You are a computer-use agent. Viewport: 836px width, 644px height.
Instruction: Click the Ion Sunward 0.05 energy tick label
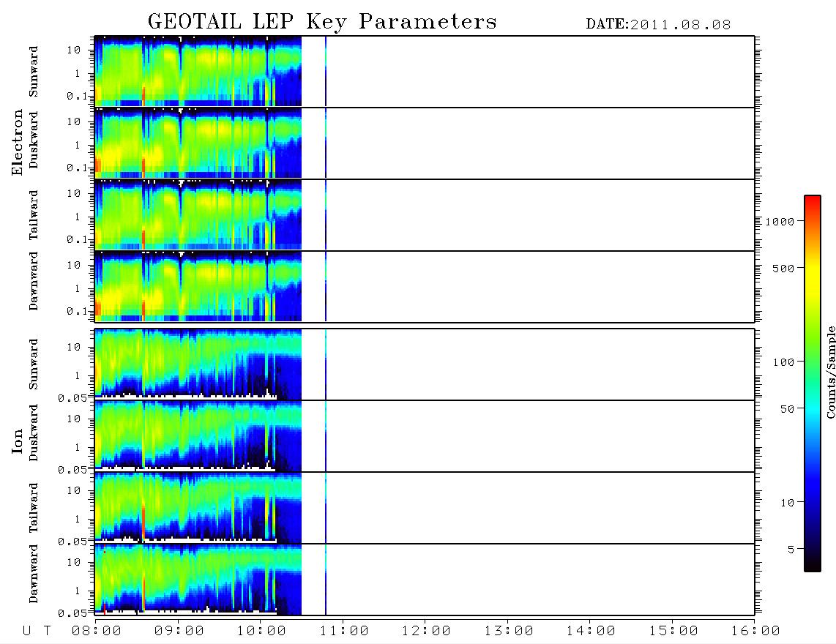click(x=72, y=398)
